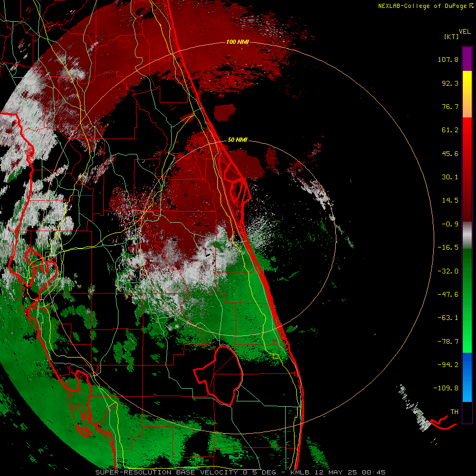Viewport: 476px width, 476px height.
Task: Click the 'KMLB' station identifier in caption
Action: click(x=301, y=472)
